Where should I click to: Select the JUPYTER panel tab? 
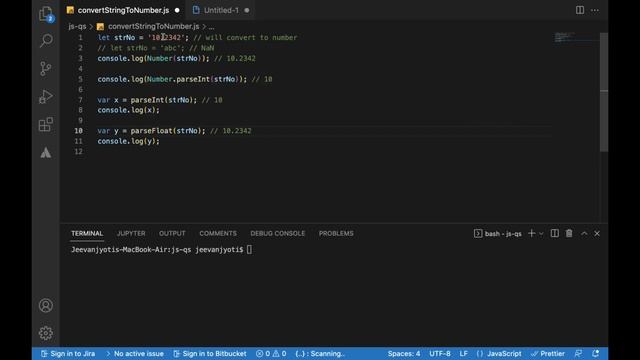(x=131, y=233)
